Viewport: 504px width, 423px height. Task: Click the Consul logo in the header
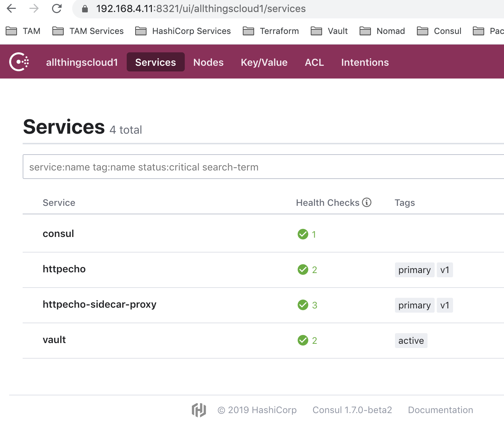point(19,62)
